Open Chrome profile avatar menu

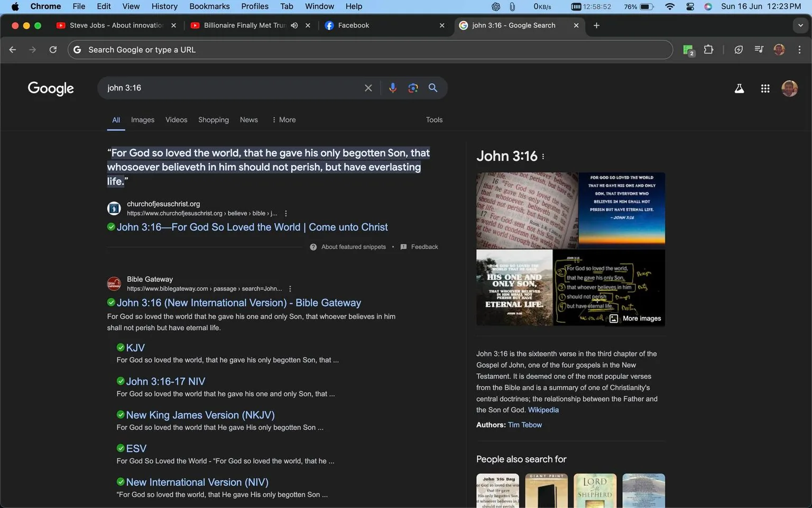click(779, 49)
